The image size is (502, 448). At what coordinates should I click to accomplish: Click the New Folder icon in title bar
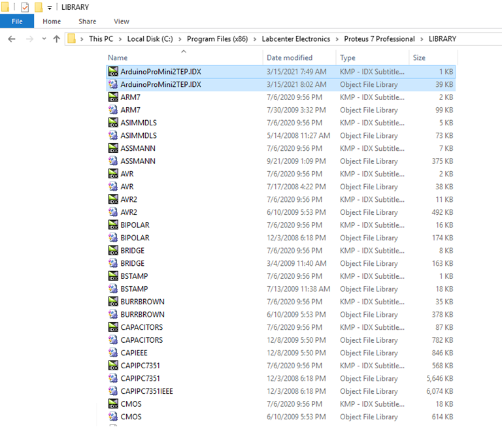point(39,7)
